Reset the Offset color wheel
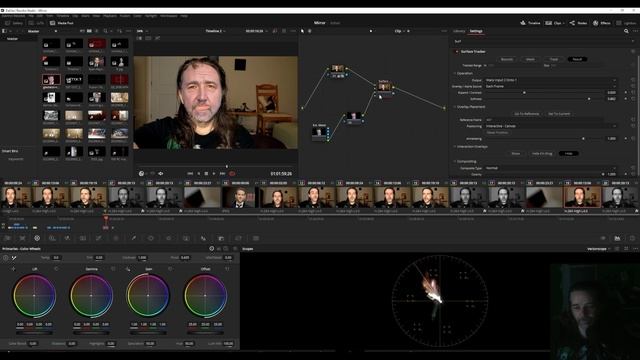 [x=227, y=269]
